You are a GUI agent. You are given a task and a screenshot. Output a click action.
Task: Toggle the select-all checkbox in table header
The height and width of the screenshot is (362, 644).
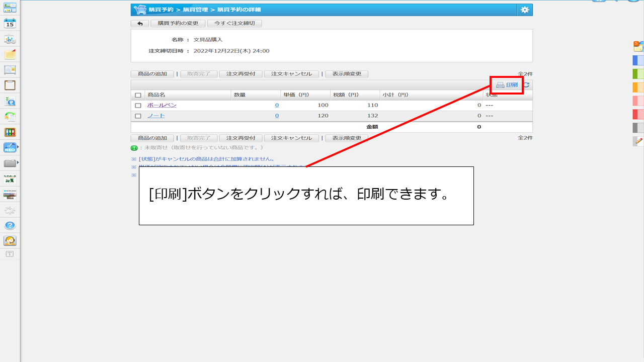point(138,95)
